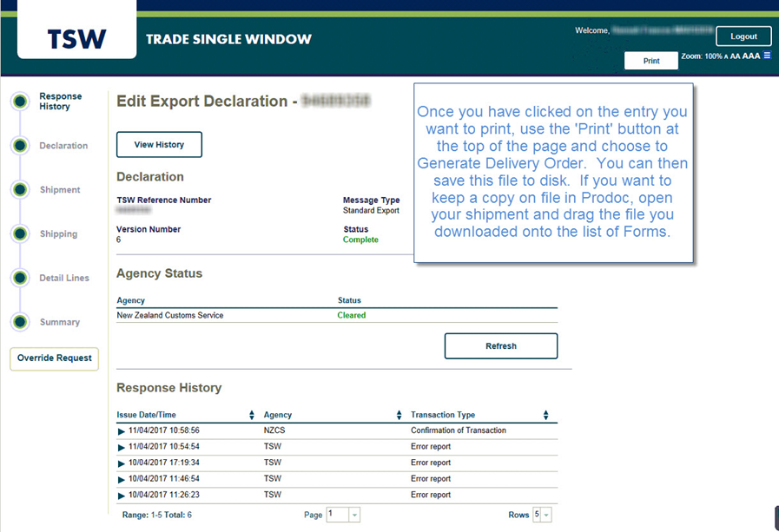Viewport: 779px width, 532px height.
Task: Go to Detail Lines section
Action: click(x=64, y=278)
